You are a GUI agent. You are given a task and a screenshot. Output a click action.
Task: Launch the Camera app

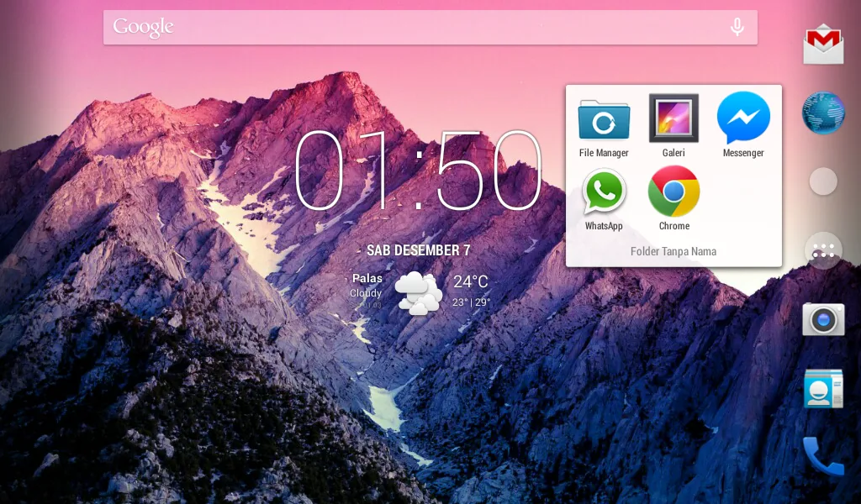(823, 319)
